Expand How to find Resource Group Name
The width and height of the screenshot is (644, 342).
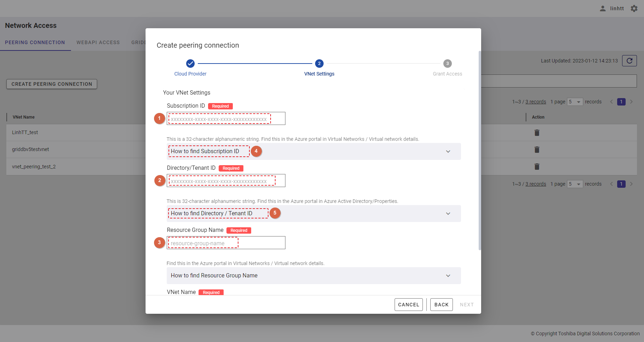click(448, 276)
